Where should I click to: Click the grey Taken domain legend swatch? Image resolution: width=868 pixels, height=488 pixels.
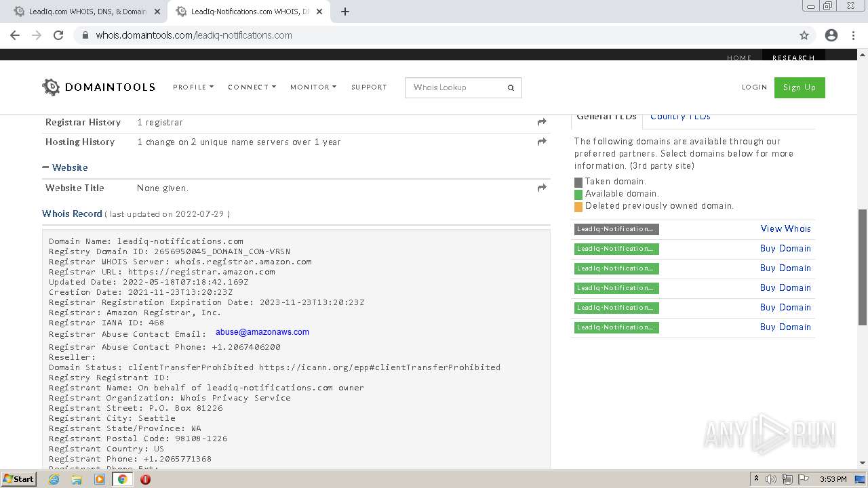[578, 182]
